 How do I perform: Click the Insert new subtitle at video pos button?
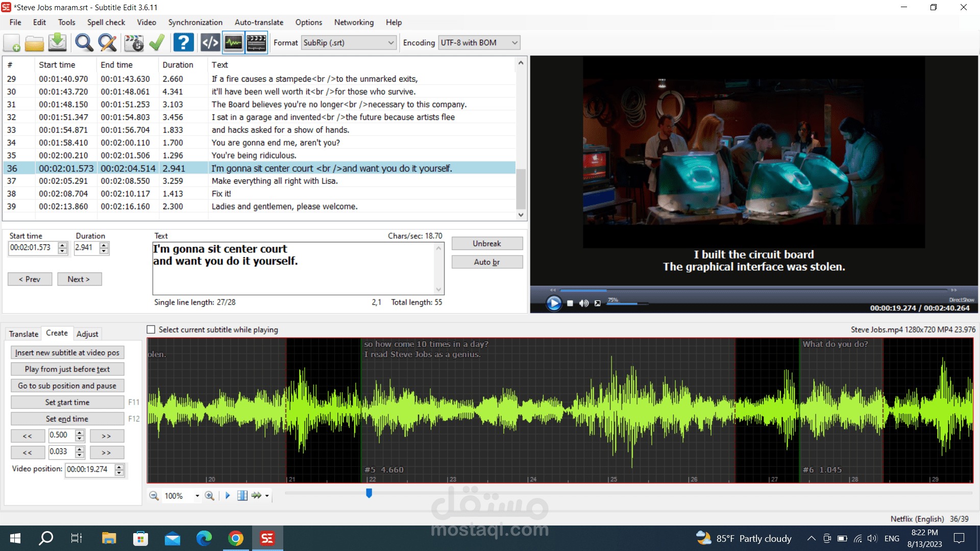click(67, 352)
